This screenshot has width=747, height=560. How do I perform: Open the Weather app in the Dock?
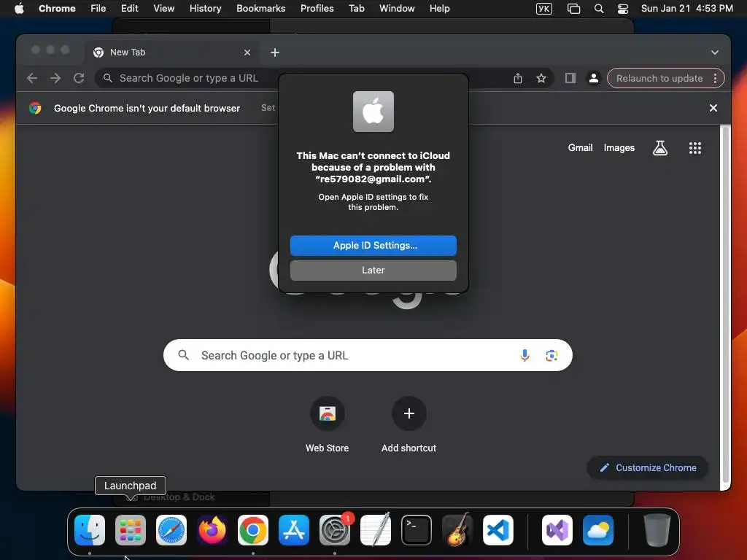(x=598, y=530)
